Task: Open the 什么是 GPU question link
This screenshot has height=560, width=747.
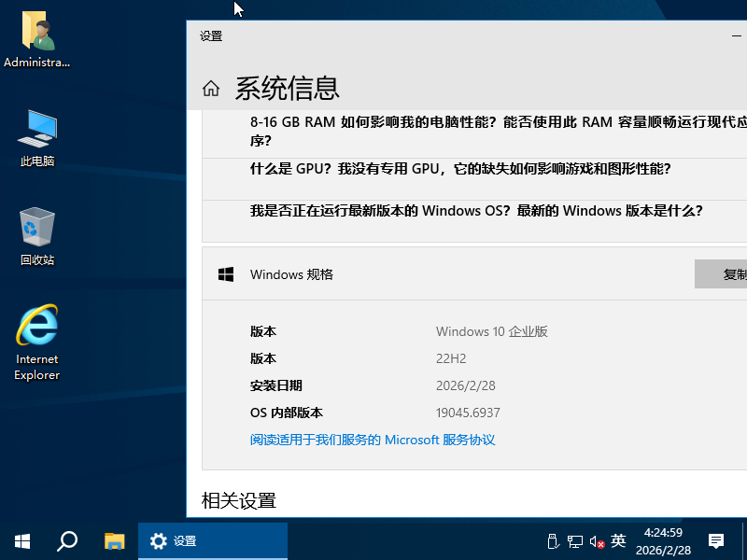Action: point(459,169)
